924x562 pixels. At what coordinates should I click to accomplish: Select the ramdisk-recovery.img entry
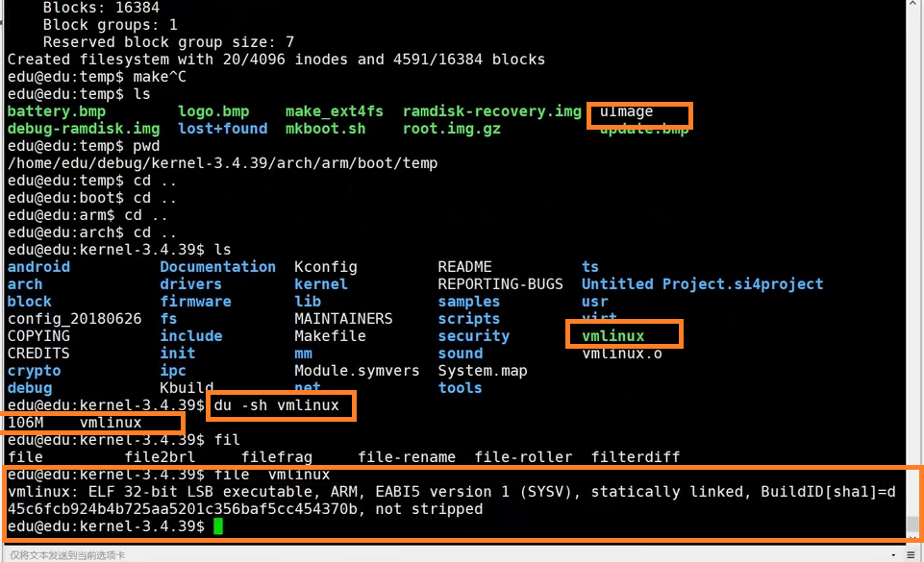(x=491, y=111)
